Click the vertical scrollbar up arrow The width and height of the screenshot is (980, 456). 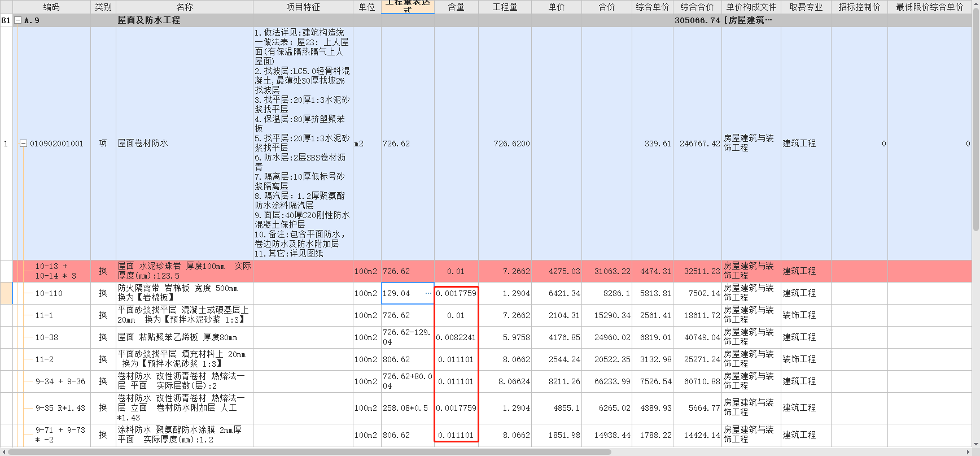pyautogui.click(x=976, y=3)
